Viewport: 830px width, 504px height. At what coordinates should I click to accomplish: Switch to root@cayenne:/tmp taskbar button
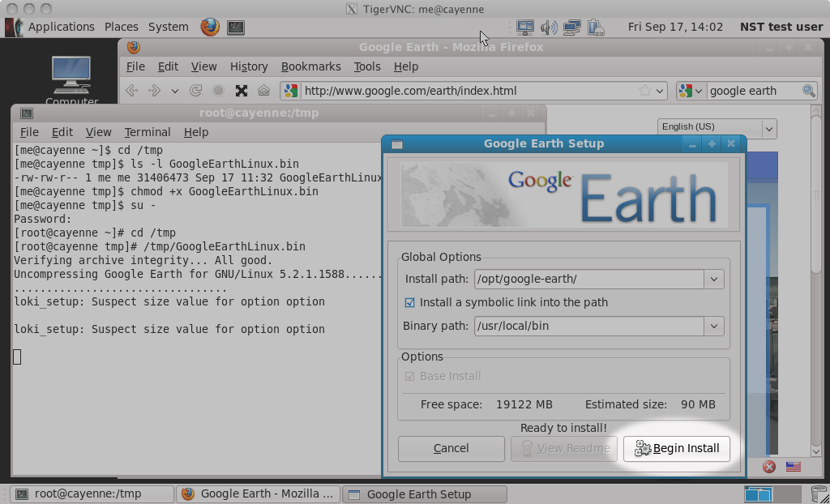92,494
